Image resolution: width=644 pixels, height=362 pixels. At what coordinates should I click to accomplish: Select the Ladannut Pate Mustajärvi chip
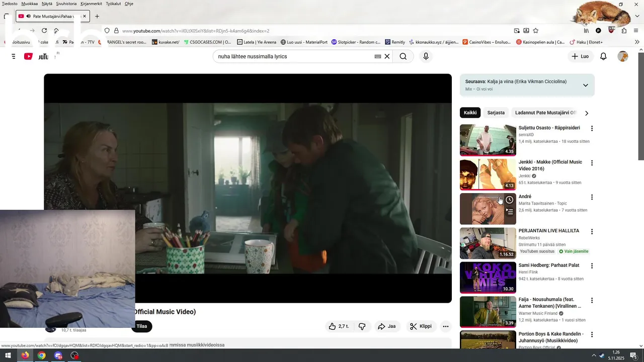coord(545,113)
